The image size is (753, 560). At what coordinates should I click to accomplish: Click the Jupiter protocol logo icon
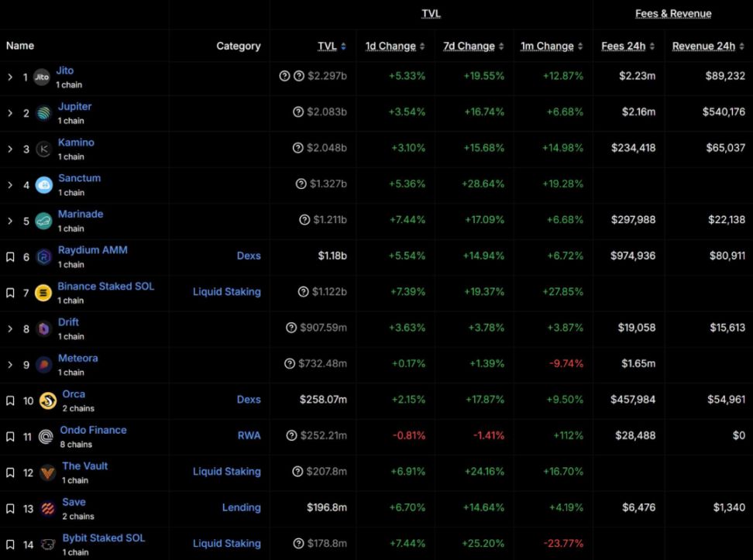pyautogui.click(x=43, y=113)
